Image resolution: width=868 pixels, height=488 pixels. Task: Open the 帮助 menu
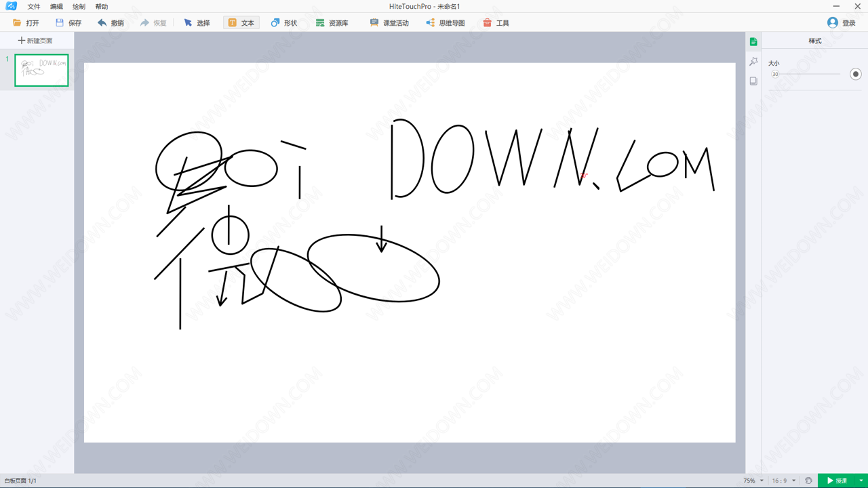[102, 7]
